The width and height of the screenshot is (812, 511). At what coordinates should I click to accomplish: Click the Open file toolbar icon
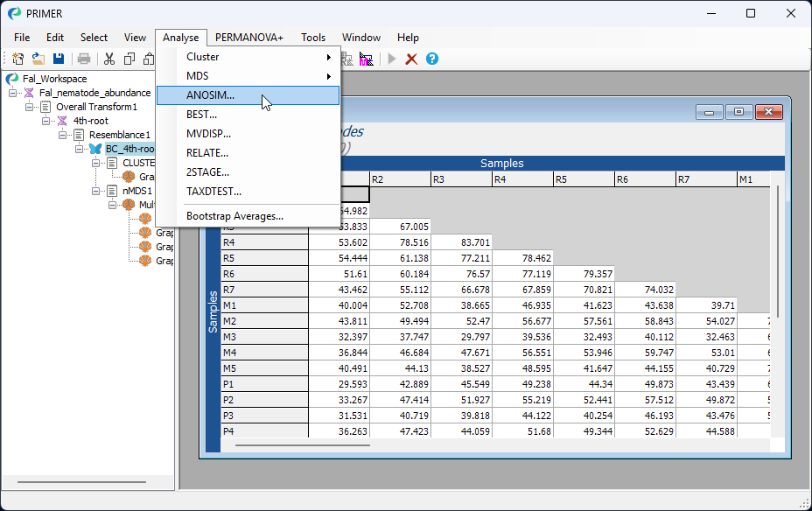(x=38, y=59)
